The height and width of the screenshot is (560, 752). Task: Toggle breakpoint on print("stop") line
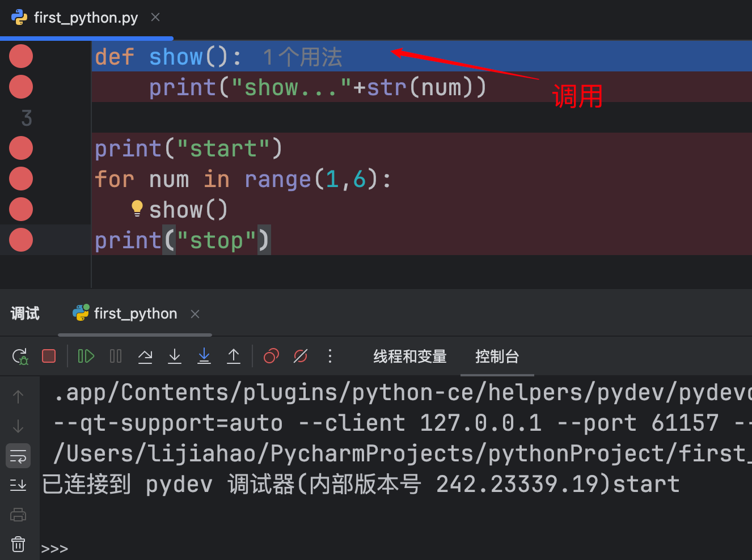21,240
